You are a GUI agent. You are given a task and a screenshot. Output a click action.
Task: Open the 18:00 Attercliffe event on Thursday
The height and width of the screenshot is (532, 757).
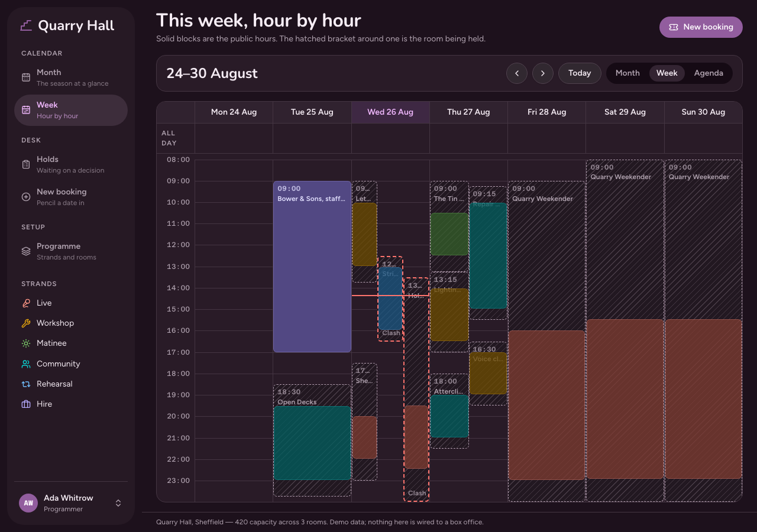(x=449, y=411)
